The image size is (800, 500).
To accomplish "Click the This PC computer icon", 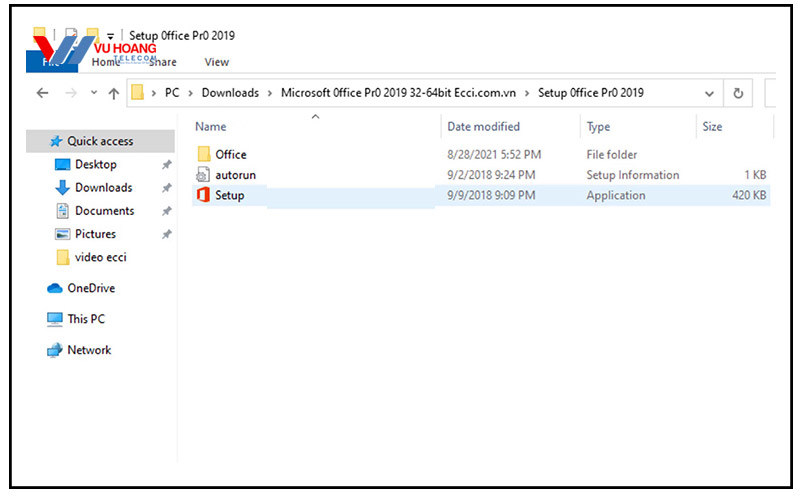I will 55,319.
